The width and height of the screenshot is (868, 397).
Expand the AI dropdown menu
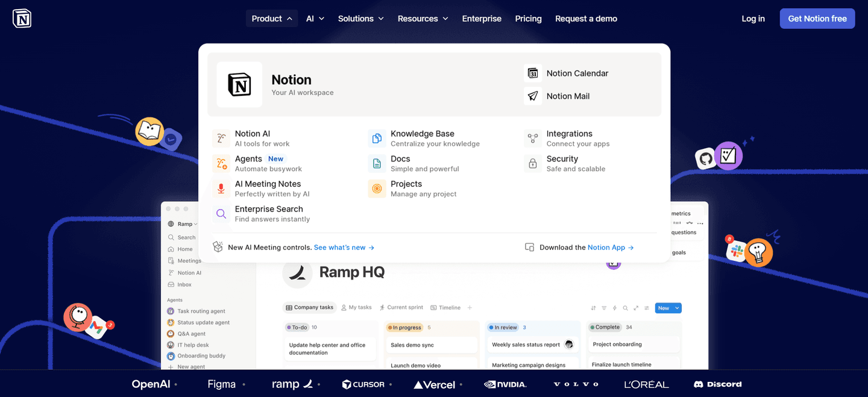(315, 19)
